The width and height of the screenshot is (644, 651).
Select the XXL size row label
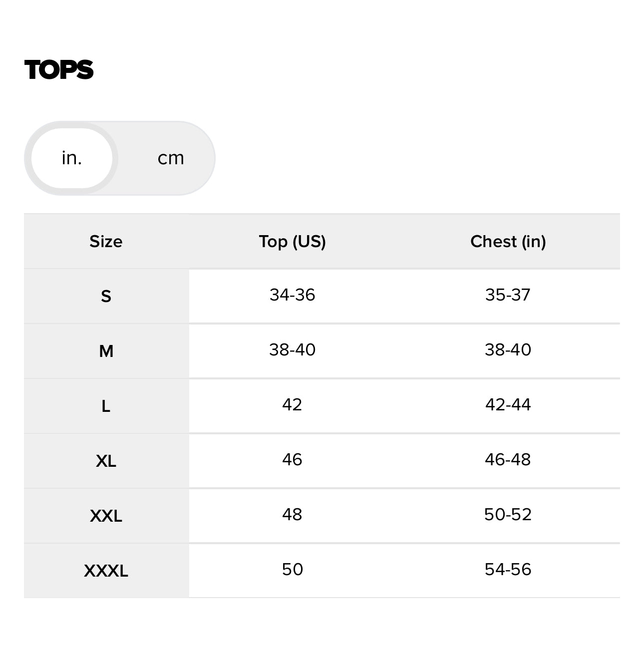point(106,516)
